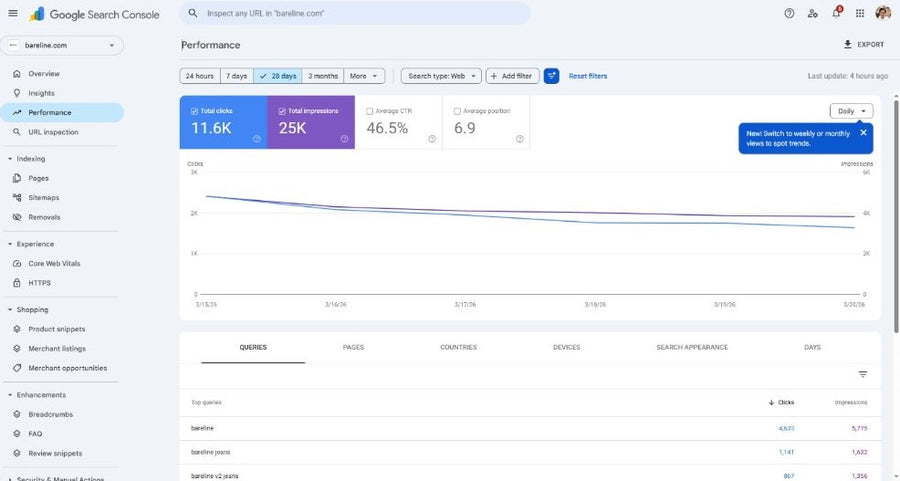900x481 pixels.
Task: Toggle the Total impressions checkbox
Action: pos(282,111)
